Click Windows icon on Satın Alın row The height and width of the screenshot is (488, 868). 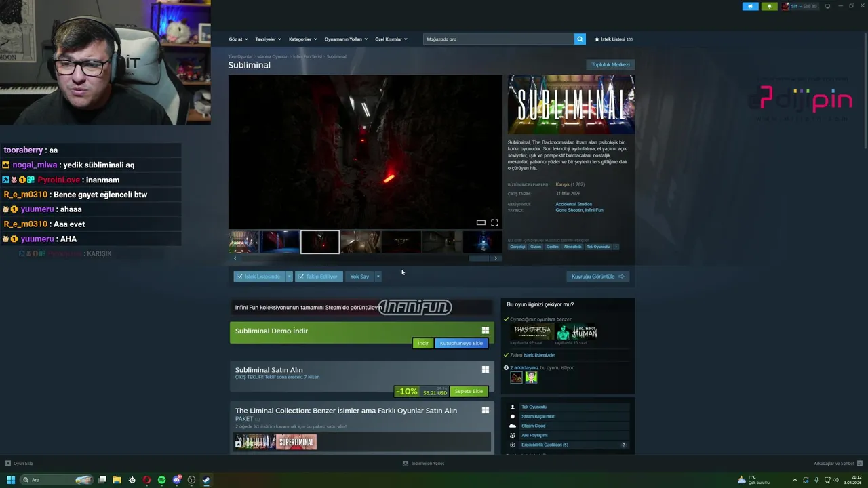(x=486, y=369)
